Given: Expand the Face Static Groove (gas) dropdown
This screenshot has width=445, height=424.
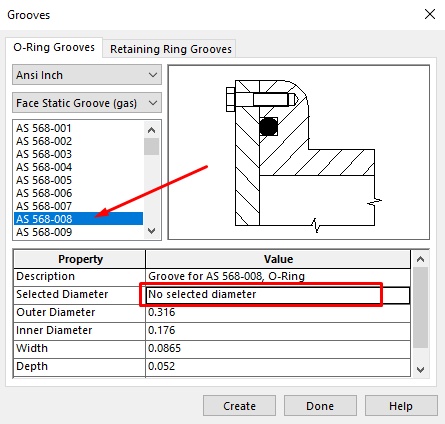Looking at the screenshot, I should tap(87, 103).
